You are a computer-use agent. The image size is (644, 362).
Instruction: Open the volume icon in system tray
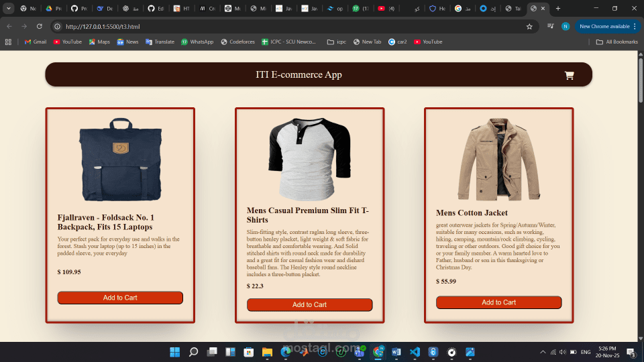point(563,352)
